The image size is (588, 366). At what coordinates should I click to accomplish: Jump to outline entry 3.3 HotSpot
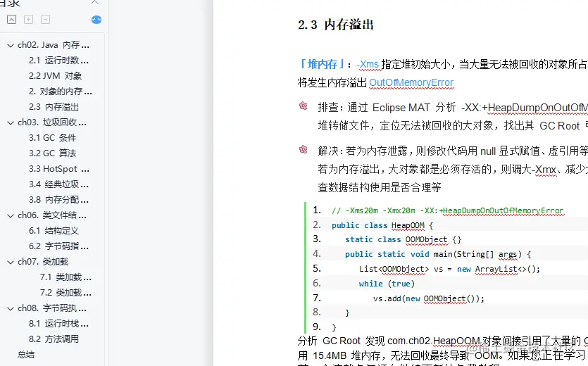coord(59,169)
